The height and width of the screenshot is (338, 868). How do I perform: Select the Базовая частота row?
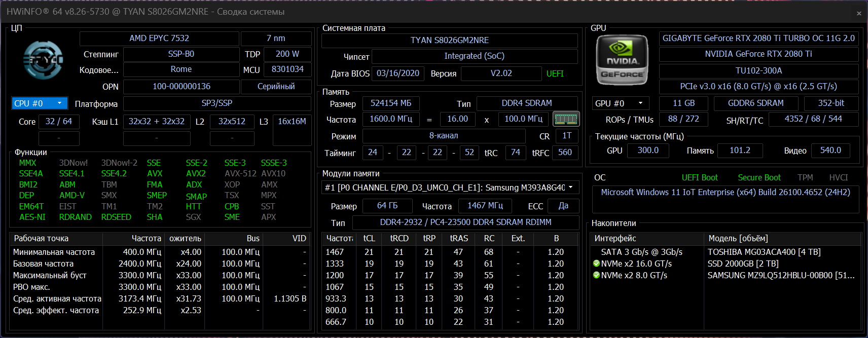click(x=160, y=264)
